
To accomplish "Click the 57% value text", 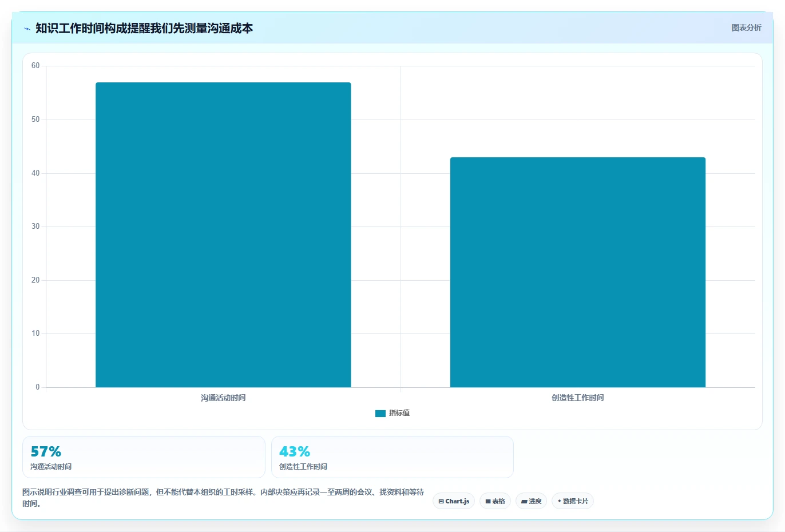I will click(x=46, y=451).
